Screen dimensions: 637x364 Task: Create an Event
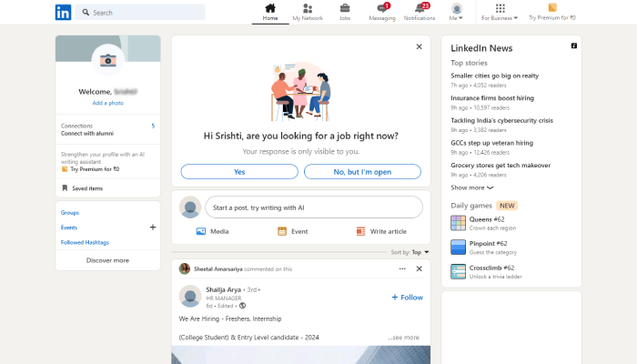(x=292, y=231)
